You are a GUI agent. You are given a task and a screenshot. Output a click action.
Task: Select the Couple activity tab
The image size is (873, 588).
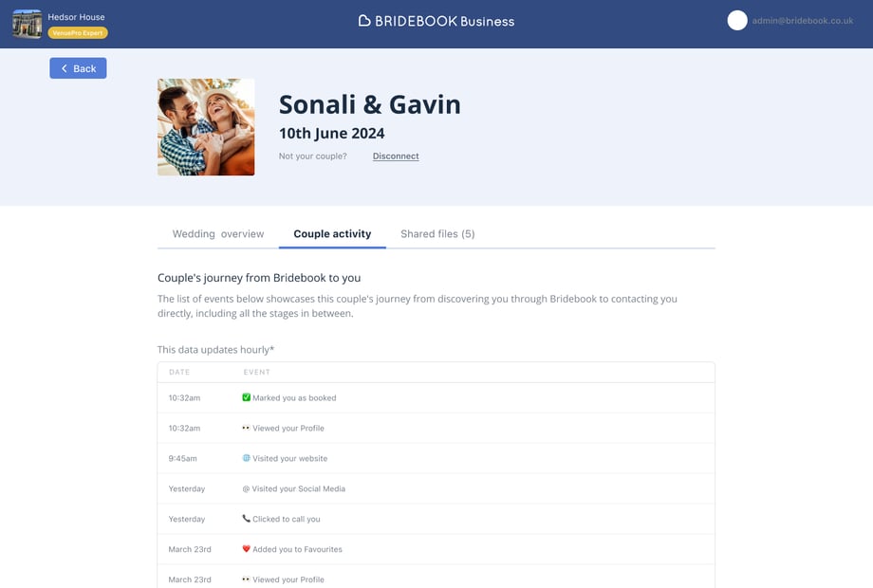pos(332,234)
